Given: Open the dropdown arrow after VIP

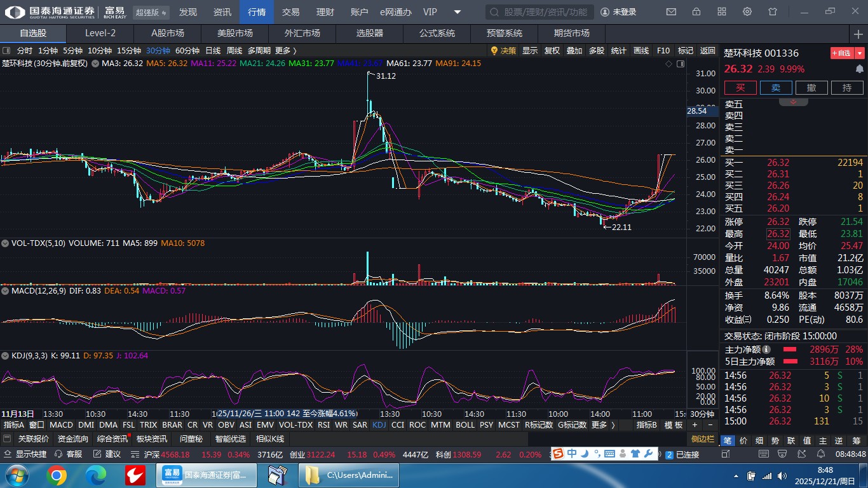Looking at the screenshot, I should 458,12.
